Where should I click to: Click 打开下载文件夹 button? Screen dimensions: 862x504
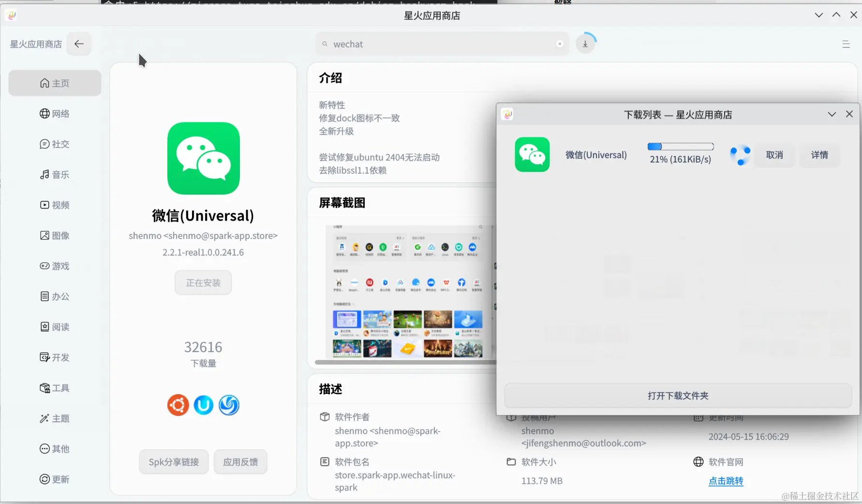(x=678, y=396)
